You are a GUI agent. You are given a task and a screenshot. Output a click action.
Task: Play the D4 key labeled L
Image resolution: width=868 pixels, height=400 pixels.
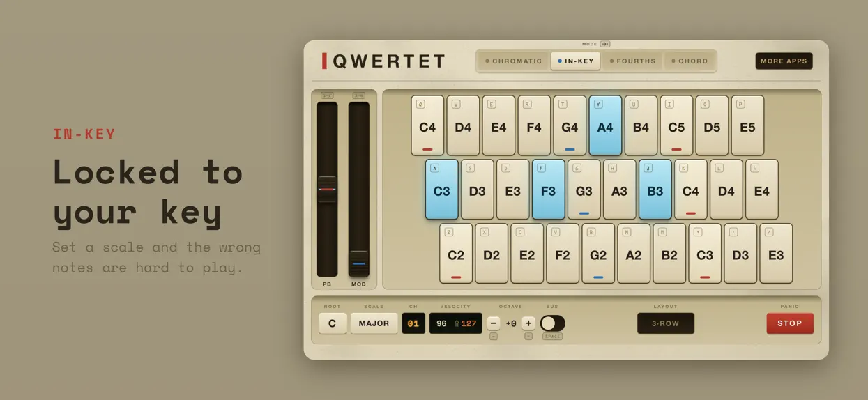point(726,190)
